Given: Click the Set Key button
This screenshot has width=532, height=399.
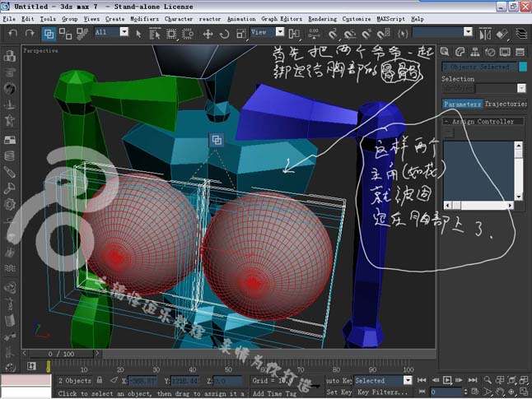Looking at the screenshot, I should (x=338, y=392).
